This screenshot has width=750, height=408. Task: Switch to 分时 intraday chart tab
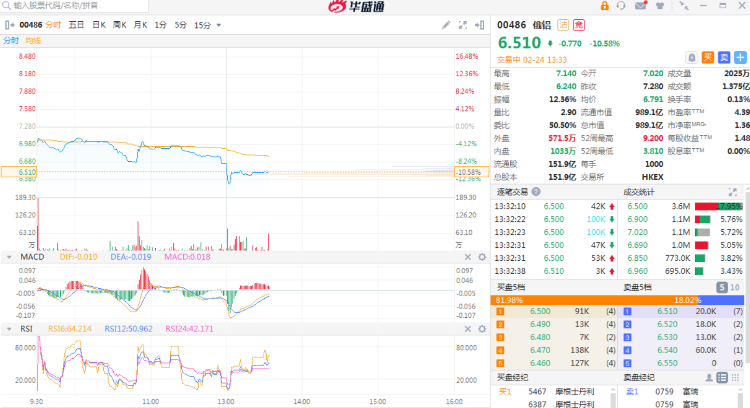(x=53, y=25)
